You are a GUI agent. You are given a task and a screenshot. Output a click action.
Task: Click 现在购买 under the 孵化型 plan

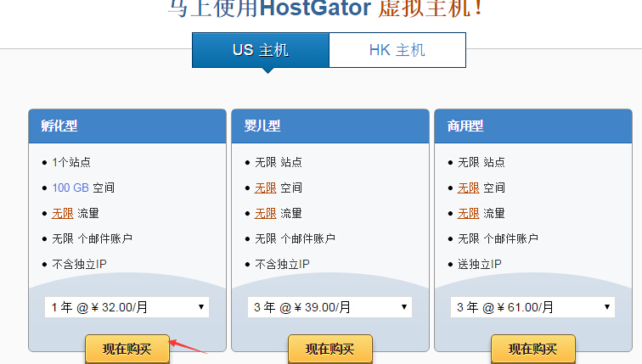pos(127,349)
